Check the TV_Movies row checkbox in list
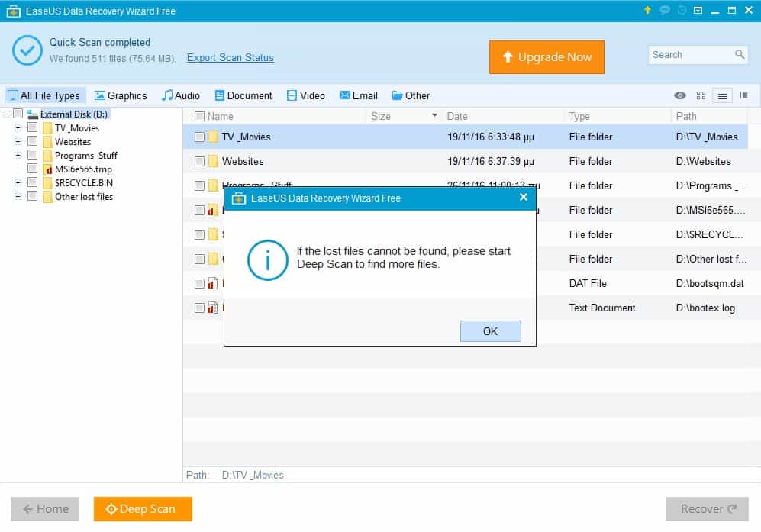Viewport: 761px width, 532px height. coord(199,137)
